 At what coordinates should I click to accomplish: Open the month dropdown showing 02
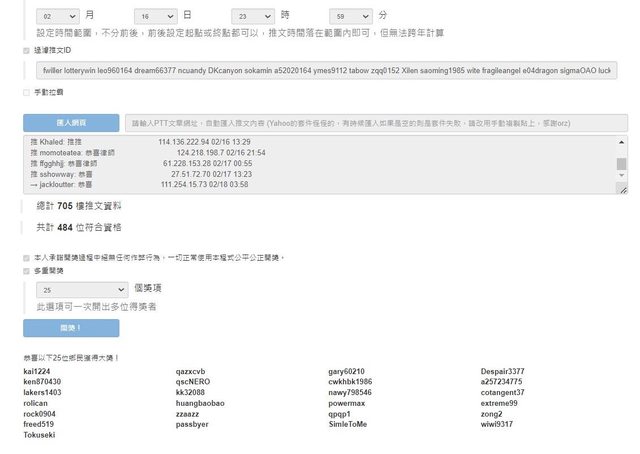point(57,16)
